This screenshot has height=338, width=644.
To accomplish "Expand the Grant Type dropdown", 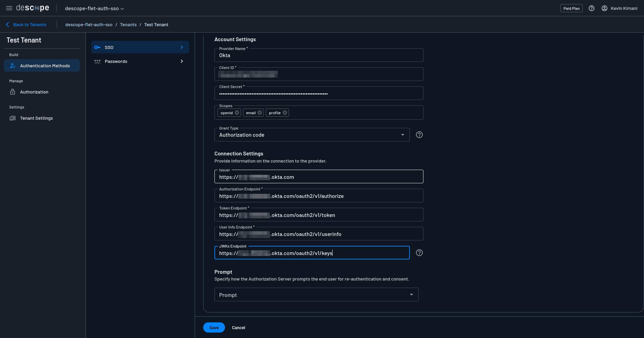I will (x=312, y=135).
